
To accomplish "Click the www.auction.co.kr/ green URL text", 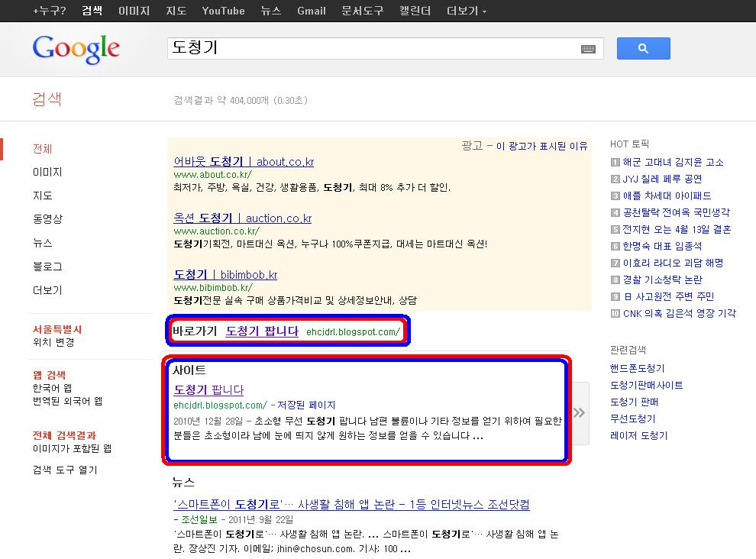I will point(216,231).
